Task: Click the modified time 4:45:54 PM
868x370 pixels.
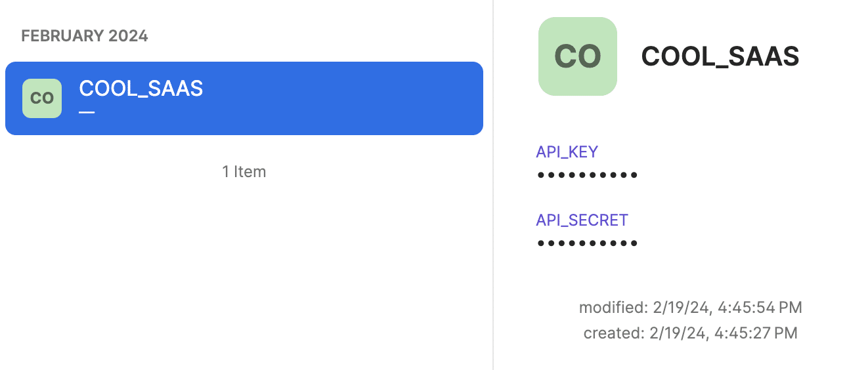Action: [x=760, y=307]
